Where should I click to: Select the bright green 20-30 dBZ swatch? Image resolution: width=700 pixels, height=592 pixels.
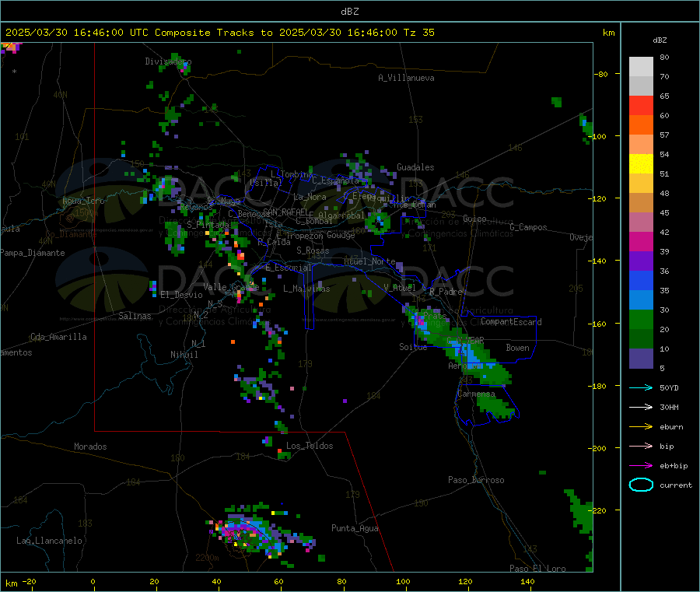641,319
